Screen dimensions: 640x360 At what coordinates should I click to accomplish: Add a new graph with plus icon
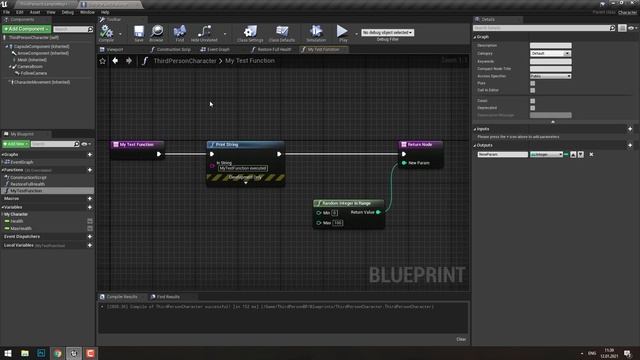(90, 155)
